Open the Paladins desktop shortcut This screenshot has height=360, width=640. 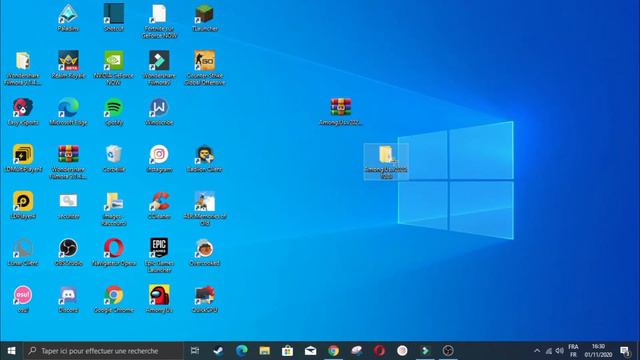(68, 18)
